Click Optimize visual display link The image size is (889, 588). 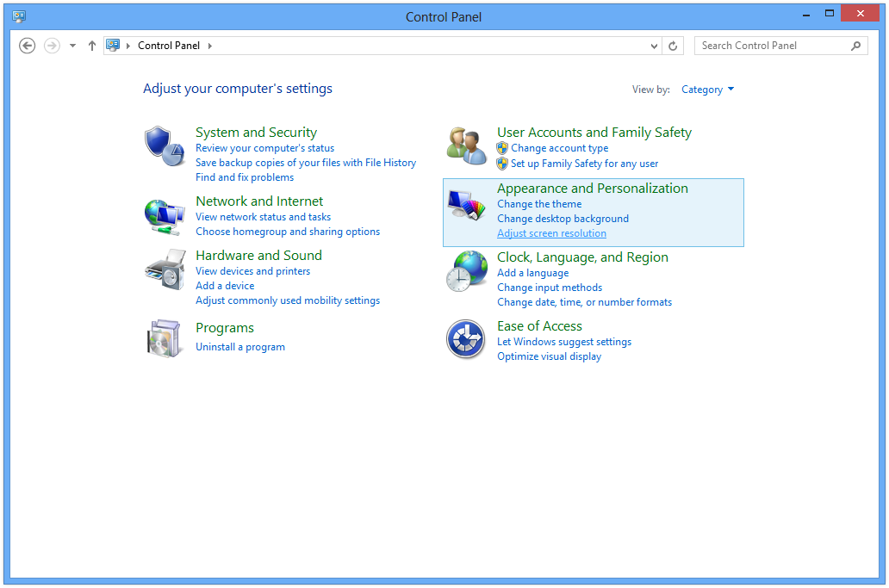549,357
